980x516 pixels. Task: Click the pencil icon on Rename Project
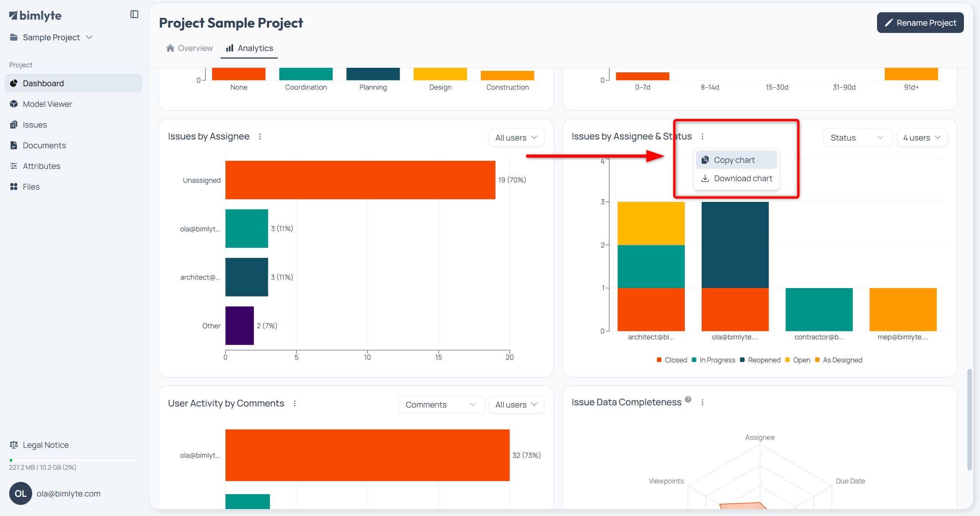889,23
